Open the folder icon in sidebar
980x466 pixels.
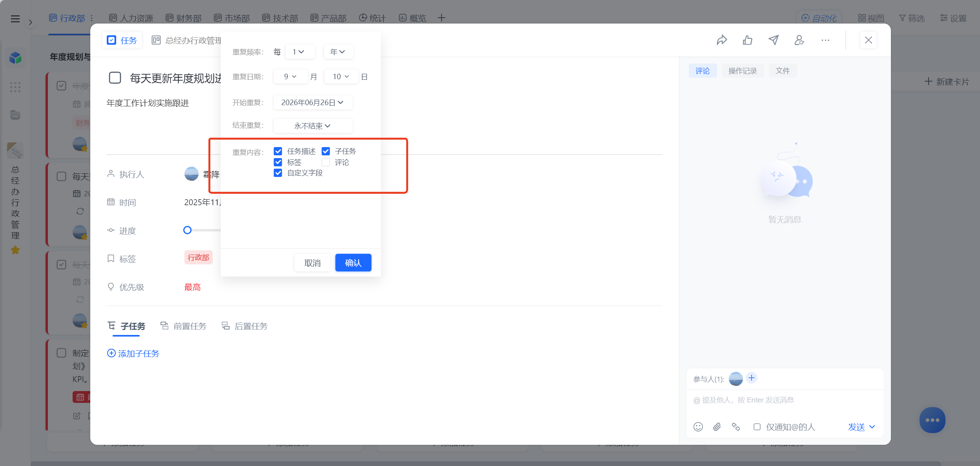15,115
